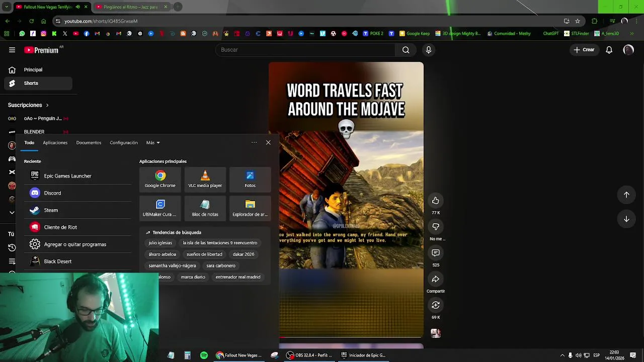This screenshot has width=644, height=362.
Task: Open the comments icon showing 525
Action: point(436,253)
